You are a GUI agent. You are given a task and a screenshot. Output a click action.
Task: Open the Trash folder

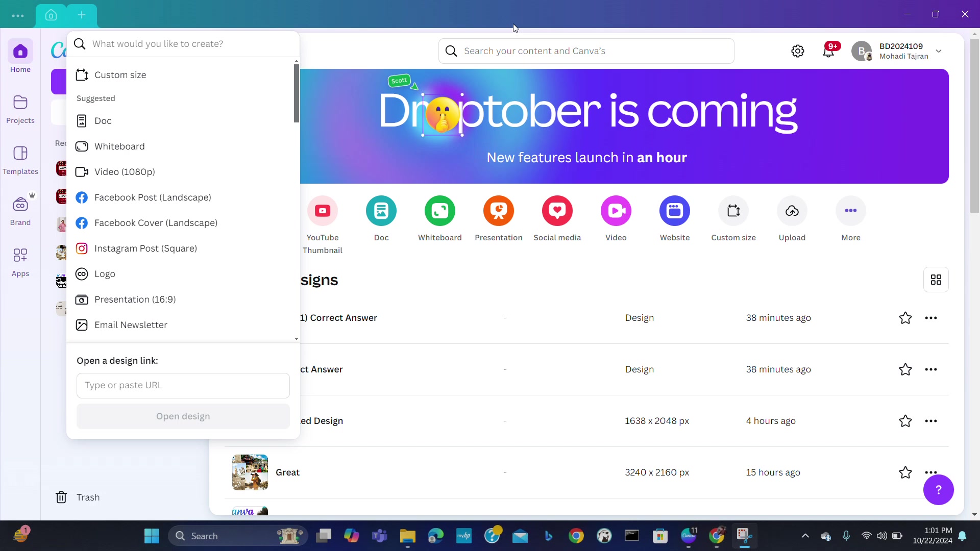pos(78,497)
